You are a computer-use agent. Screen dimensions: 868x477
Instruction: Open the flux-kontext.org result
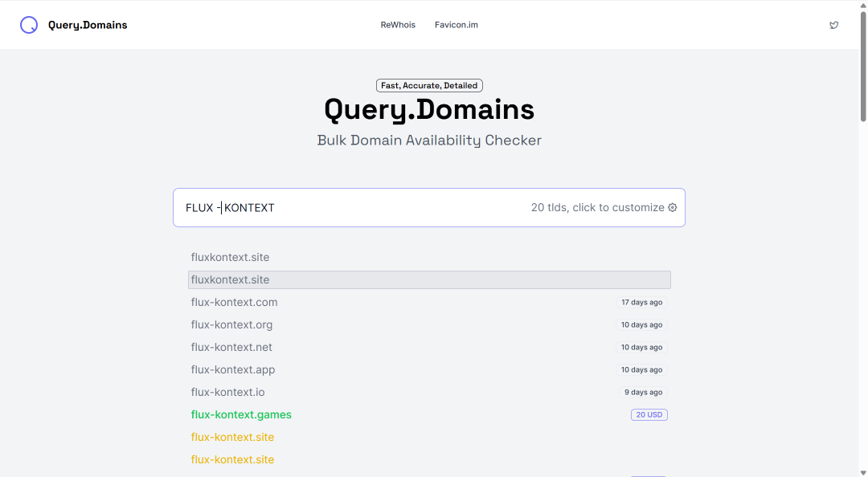coord(231,324)
